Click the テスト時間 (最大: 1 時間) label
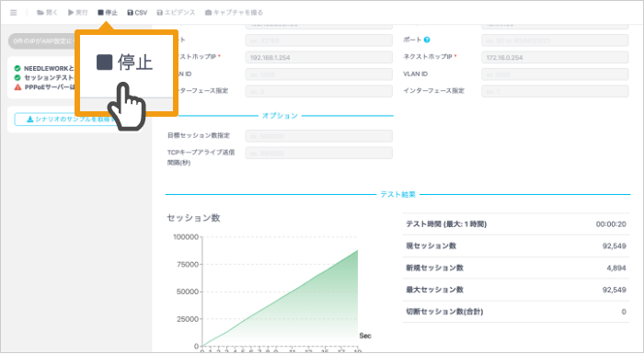Screen dimensions: 644x354 pyautogui.click(x=446, y=224)
